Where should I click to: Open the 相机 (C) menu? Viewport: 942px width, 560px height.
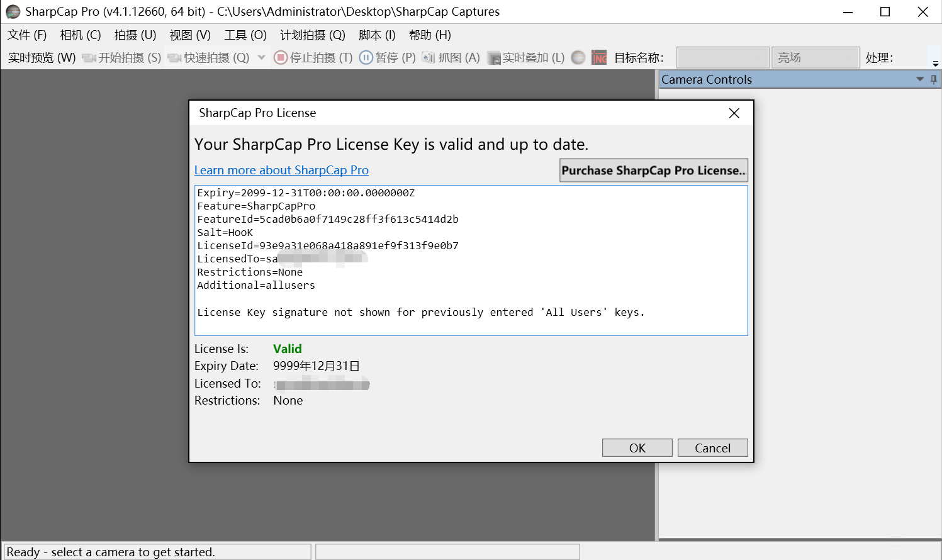click(x=81, y=35)
